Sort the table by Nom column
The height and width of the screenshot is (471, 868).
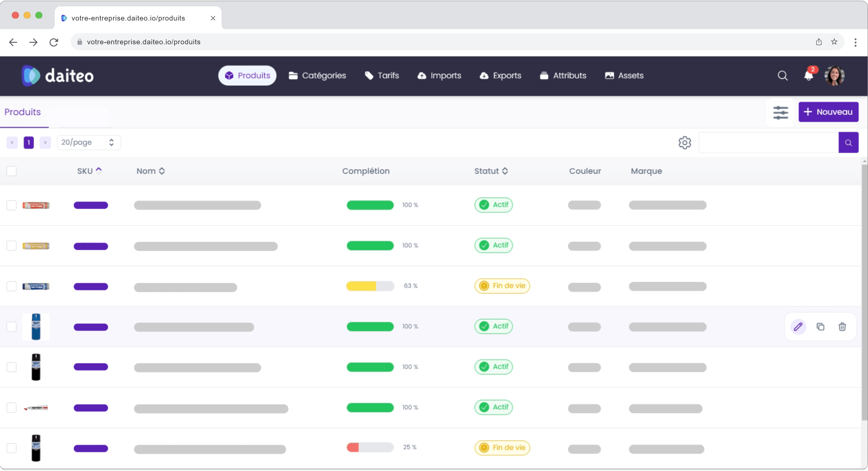tap(162, 171)
